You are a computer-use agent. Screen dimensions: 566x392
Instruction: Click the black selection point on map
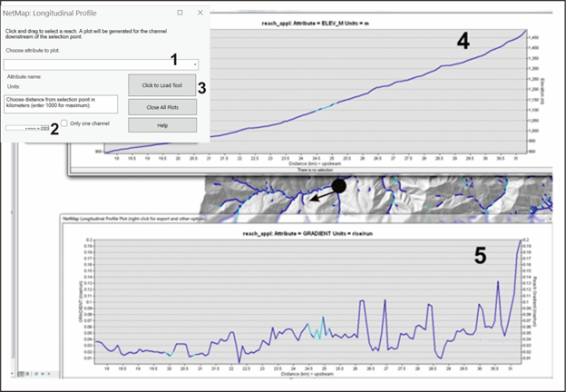[339, 185]
